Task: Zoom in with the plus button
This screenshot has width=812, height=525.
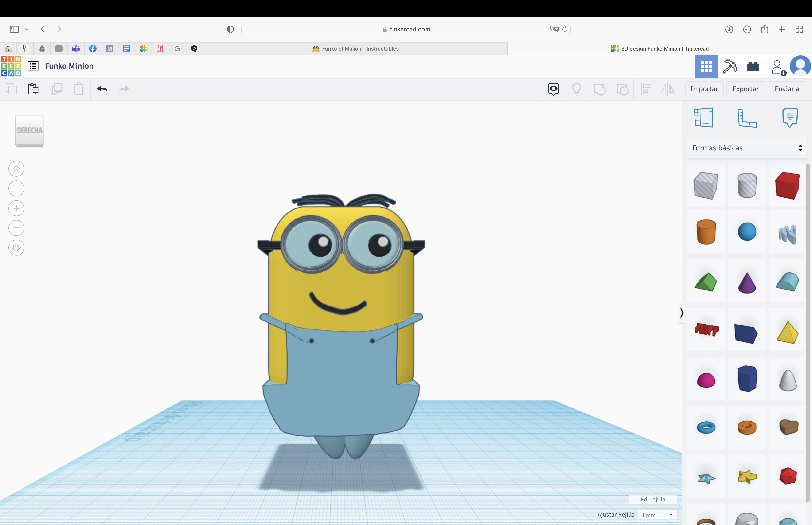Action: (x=16, y=208)
